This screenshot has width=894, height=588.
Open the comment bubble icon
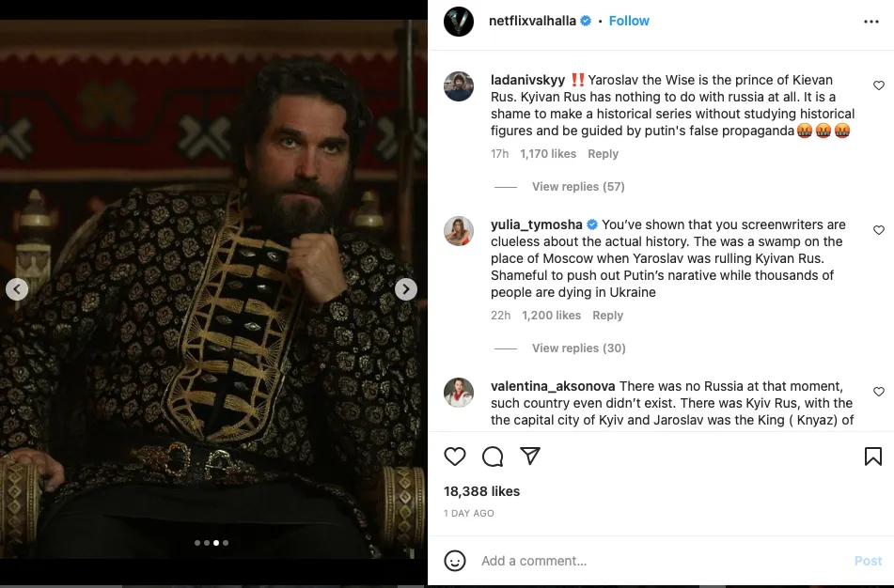click(x=493, y=456)
